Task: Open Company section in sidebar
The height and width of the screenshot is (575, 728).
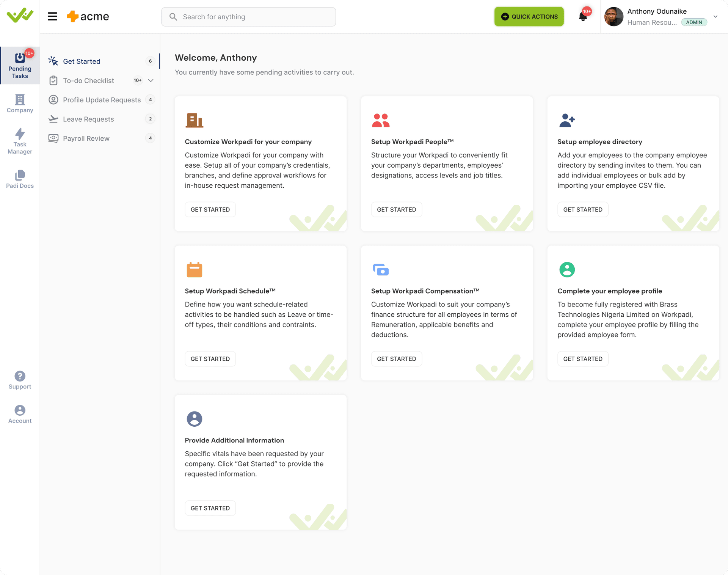Action: (x=20, y=104)
